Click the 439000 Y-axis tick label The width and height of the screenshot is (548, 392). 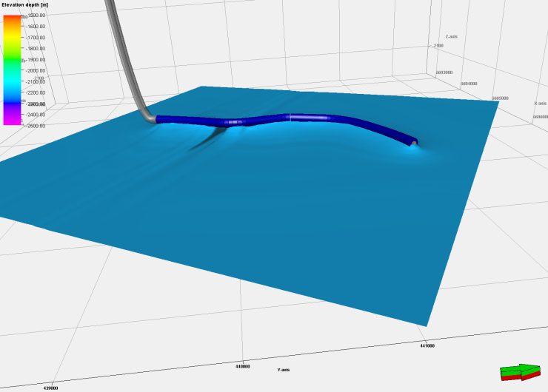[x=52, y=387]
